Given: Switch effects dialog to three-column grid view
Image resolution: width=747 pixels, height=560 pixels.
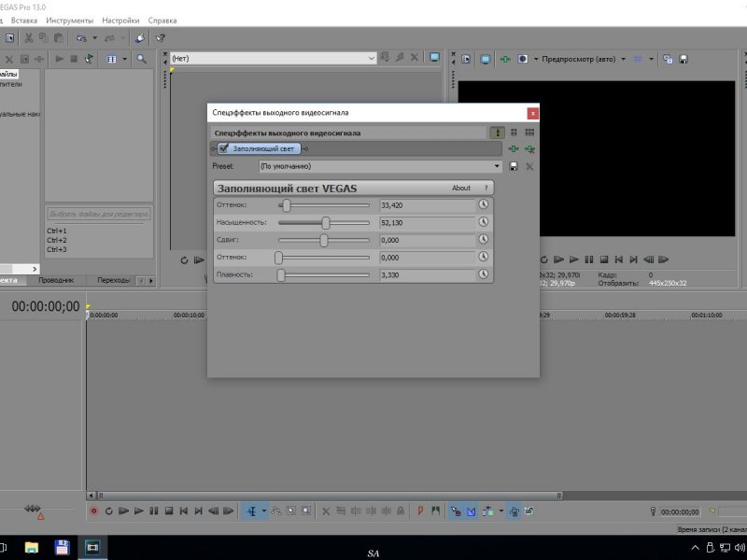Looking at the screenshot, I should point(529,133).
